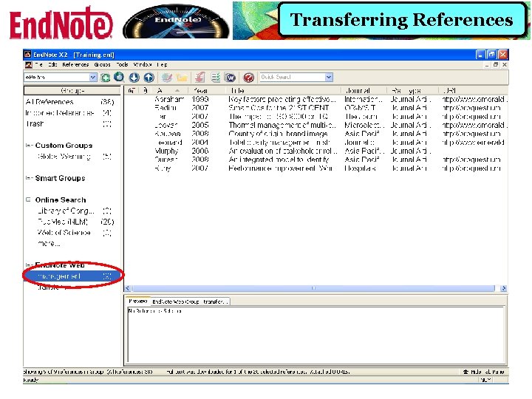532x399 pixels.
Task: Open the Groups menu
Action: 102,64
